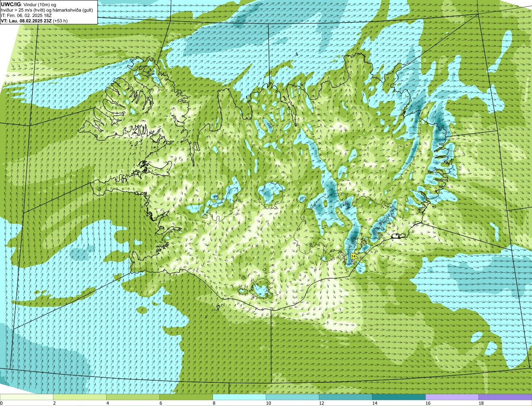Image resolution: width=532 pixels, height=406 pixels.
Task: Click the legend scale label '18'
Action: click(481, 403)
